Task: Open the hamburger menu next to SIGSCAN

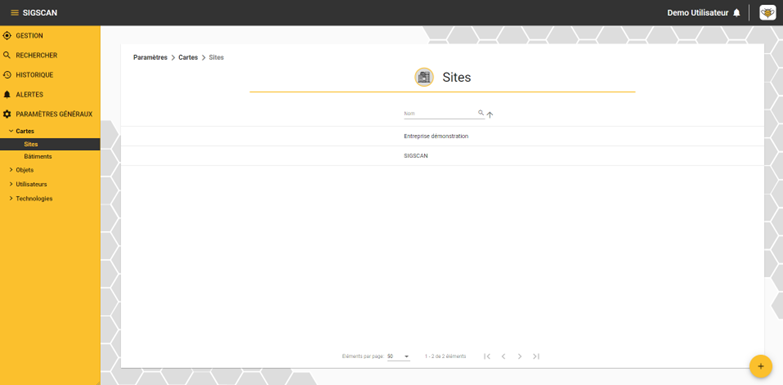Action: (14, 12)
